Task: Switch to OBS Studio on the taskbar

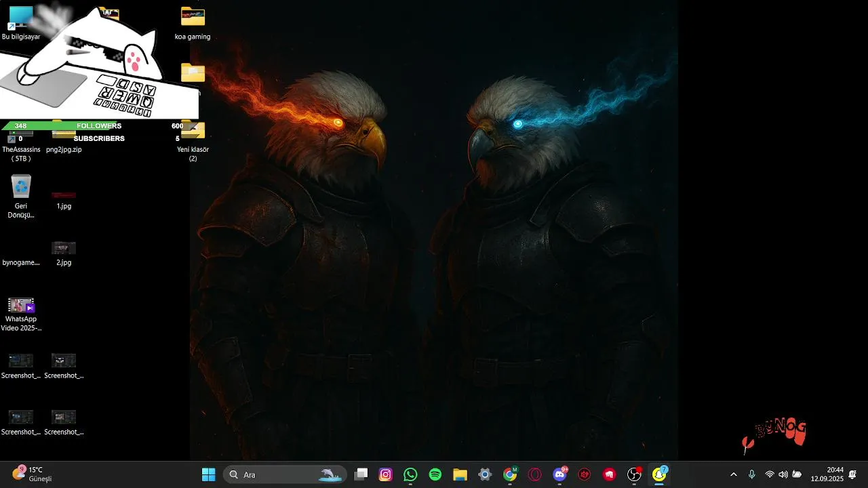Action: click(x=634, y=474)
